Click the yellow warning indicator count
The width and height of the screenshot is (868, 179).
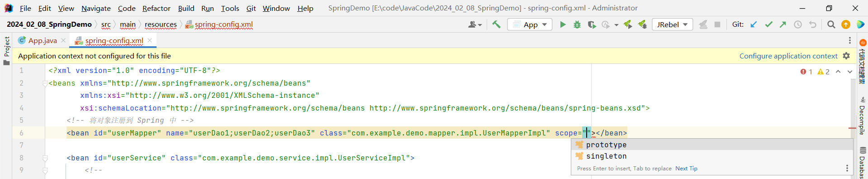coord(823,72)
